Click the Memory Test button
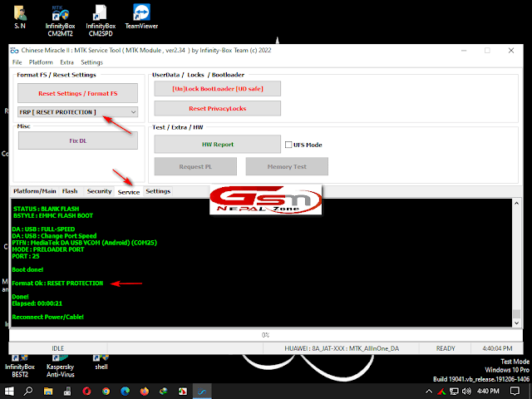Viewport: 532px width, 399px height. click(x=287, y=166)
